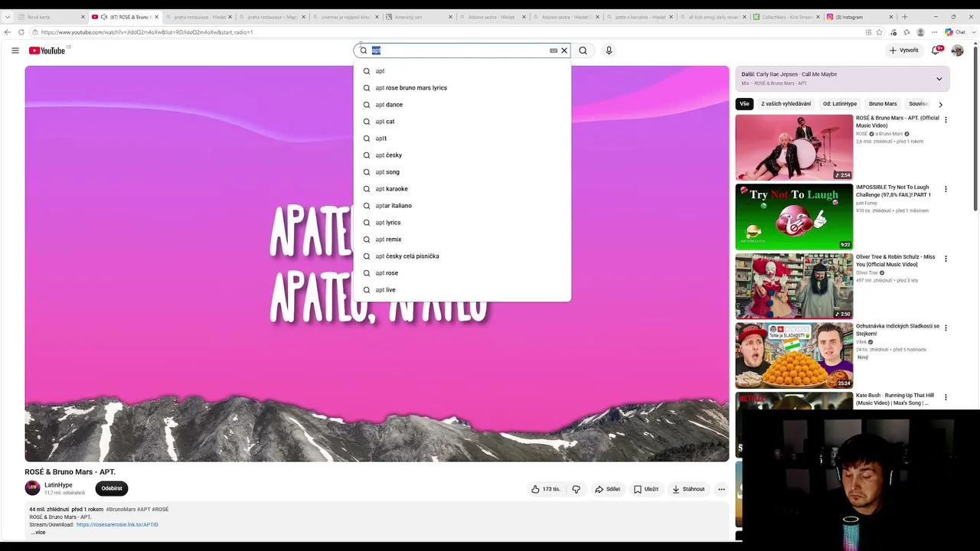The image size is (980, 551).
Task: Open options menu for Miss You video
Action: (946, 259)
